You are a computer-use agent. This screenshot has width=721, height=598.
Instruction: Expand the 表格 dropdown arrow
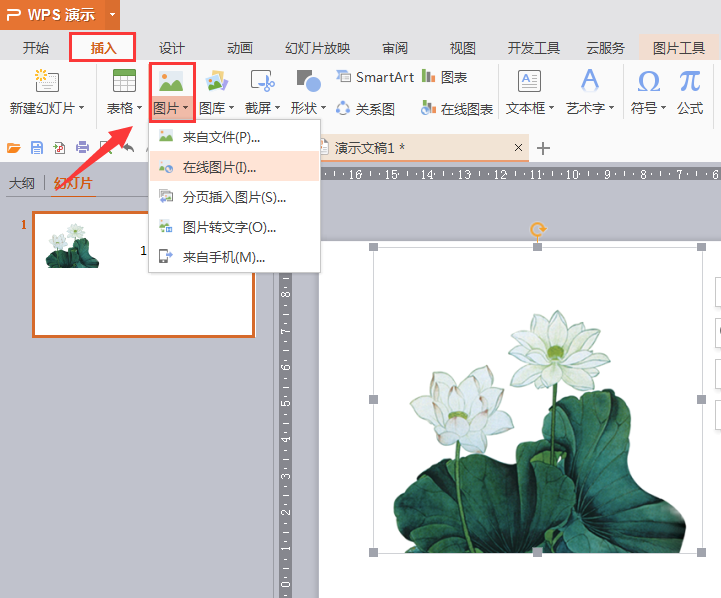139,108
